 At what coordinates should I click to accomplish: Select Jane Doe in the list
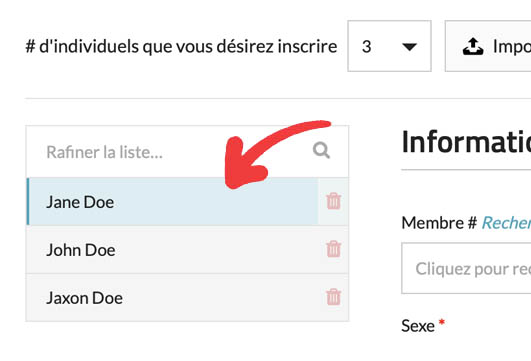(172, 201)
